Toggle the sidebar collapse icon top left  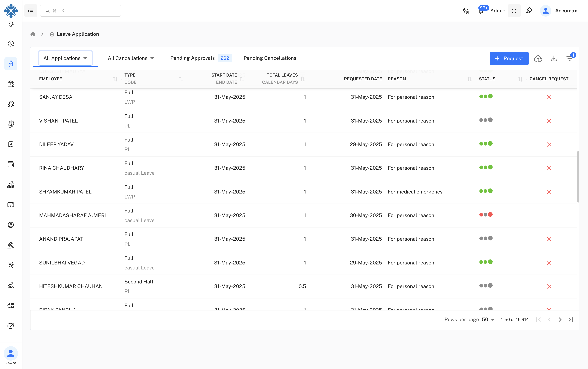click(31, 11)
